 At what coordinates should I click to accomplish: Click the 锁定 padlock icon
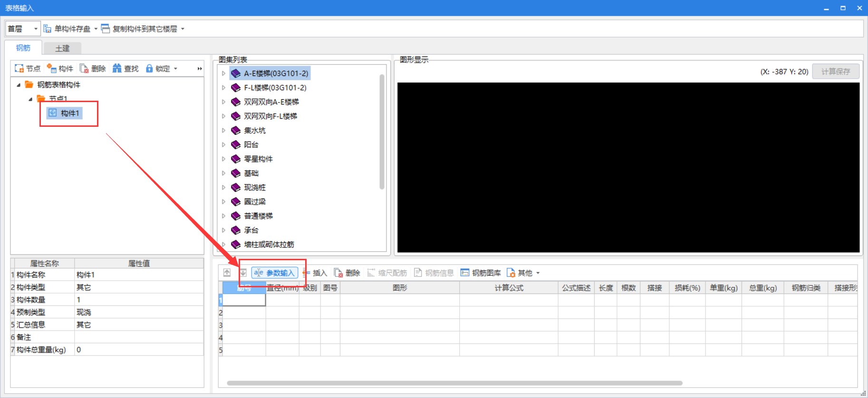(149, 68)
